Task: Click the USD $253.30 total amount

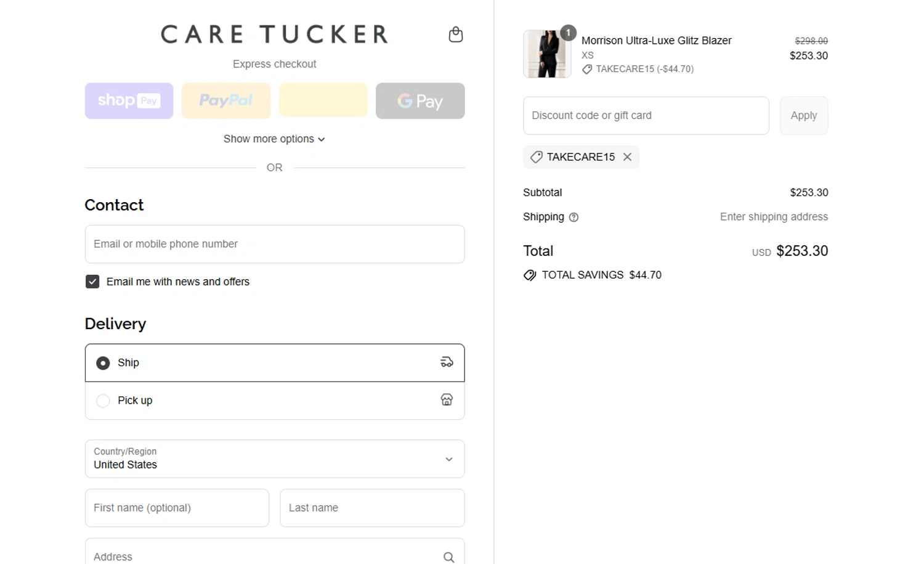Action: click(790, 251)
